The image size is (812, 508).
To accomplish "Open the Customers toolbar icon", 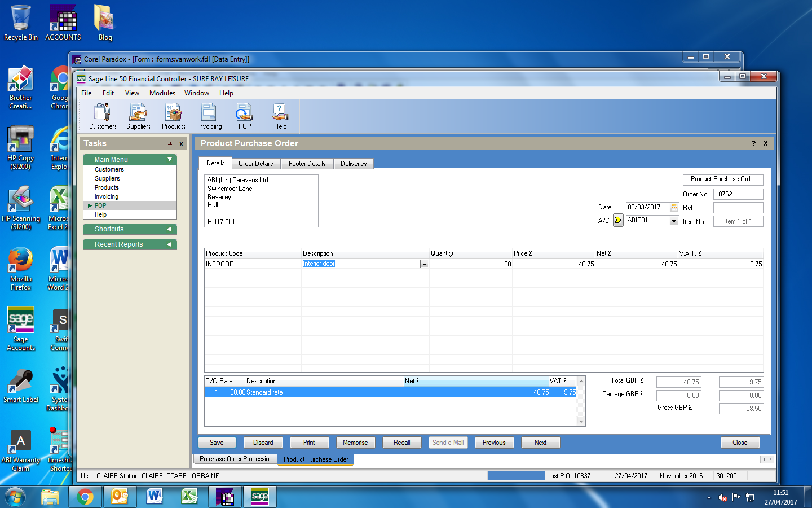I will click(103, 116).
